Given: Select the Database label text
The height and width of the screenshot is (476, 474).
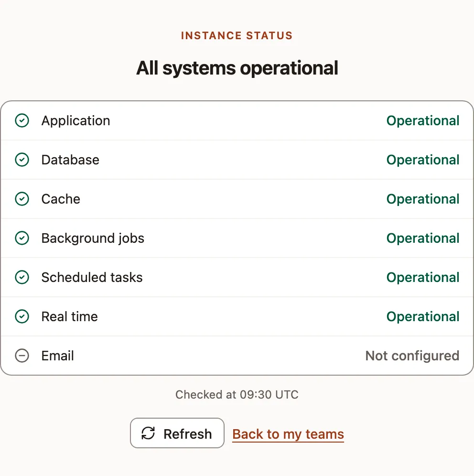Looking at the screenshot, I should [70, 160].
